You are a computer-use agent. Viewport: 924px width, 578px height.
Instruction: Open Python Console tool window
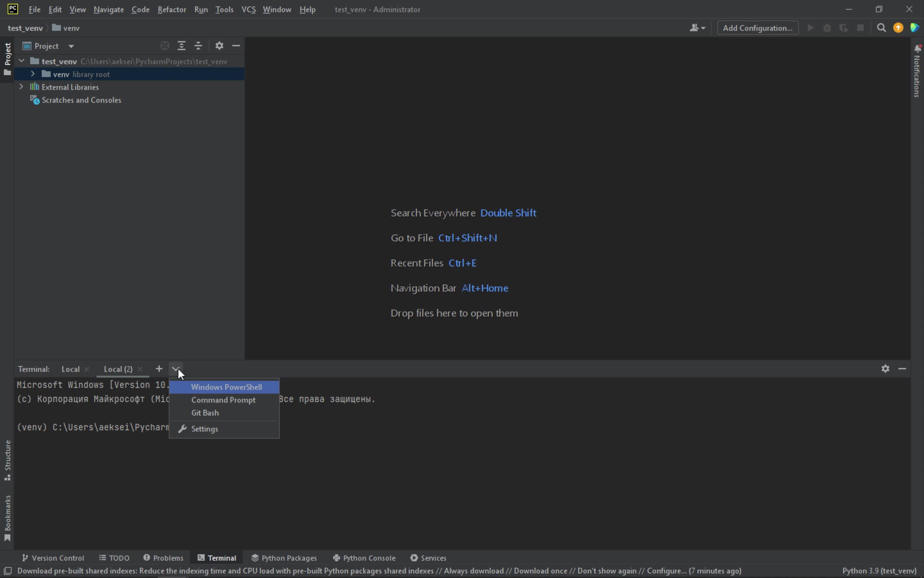click(x=364, y=558)
